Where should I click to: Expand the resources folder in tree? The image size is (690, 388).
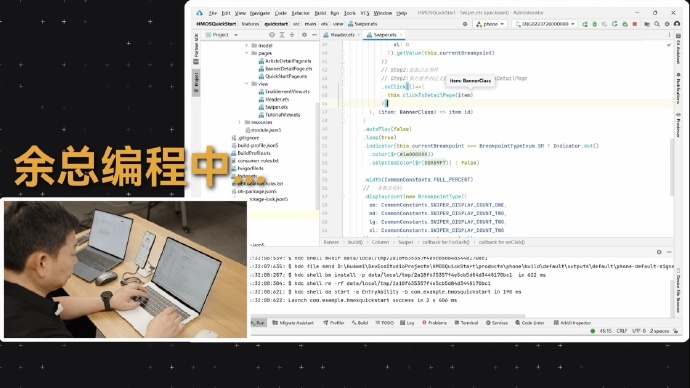[240, 122]
